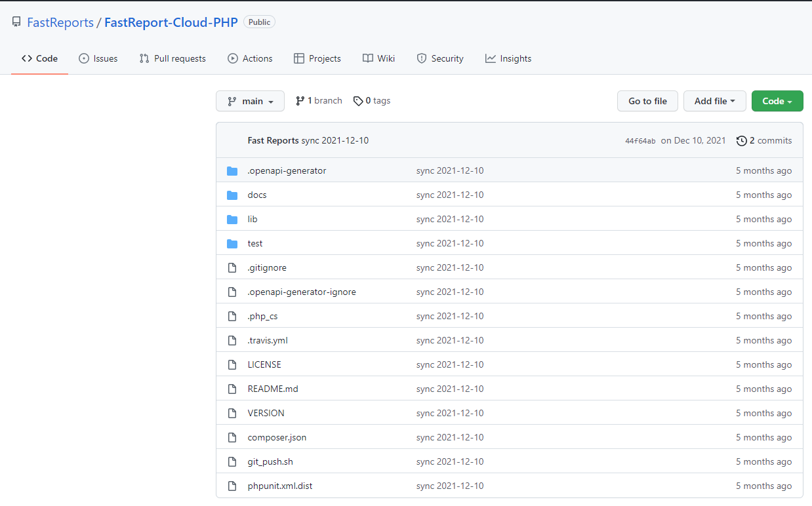Image resolution: width=812 pixels, height=506 pixels.
Task: Open the .php_cs file
Action: [262, 317]
